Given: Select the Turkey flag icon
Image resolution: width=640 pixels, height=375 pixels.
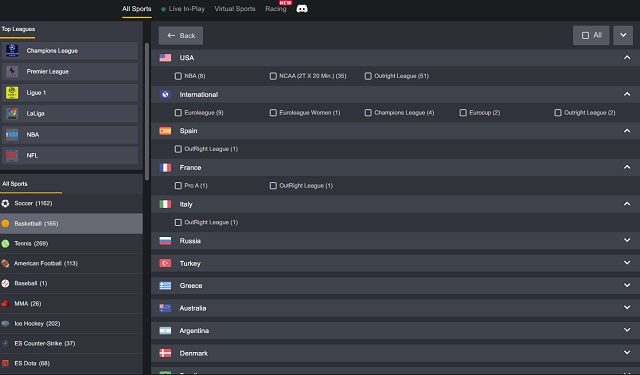Looking at the screenshot, I should (x=165, y=263).
